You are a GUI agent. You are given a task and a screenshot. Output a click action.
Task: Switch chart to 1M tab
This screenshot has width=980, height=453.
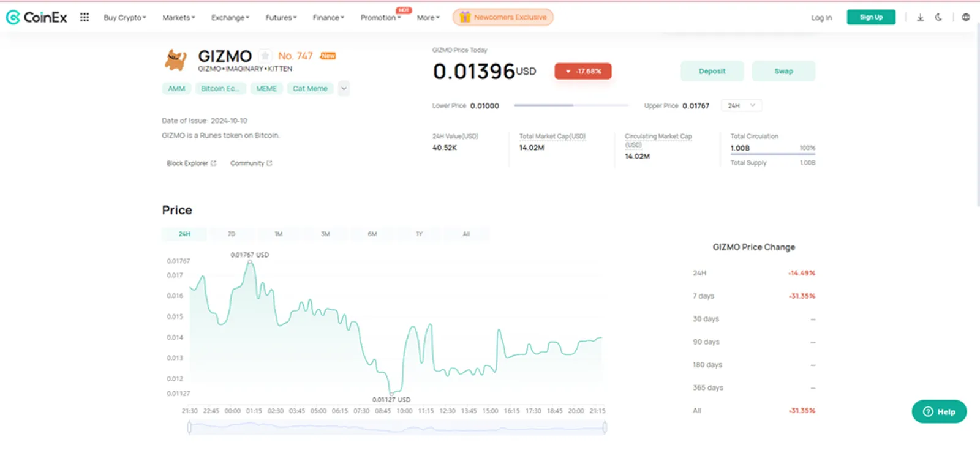(278, 234)
